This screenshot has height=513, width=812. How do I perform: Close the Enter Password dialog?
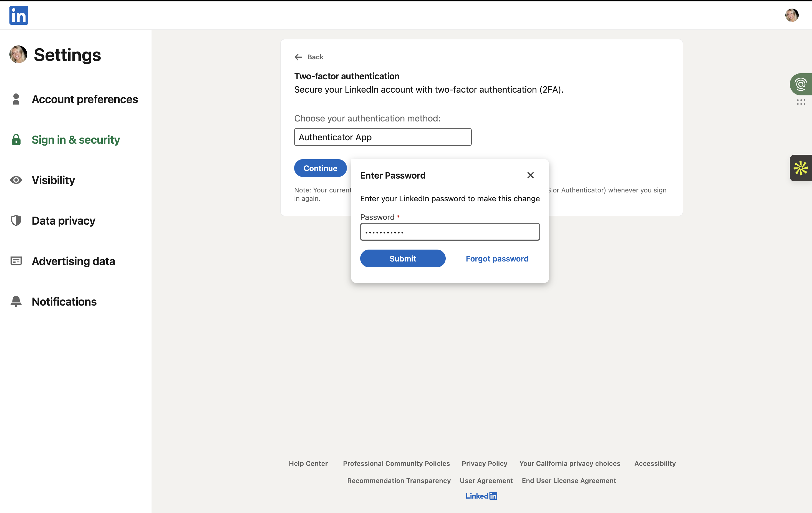pyautogui.click(x=530, y=175)
